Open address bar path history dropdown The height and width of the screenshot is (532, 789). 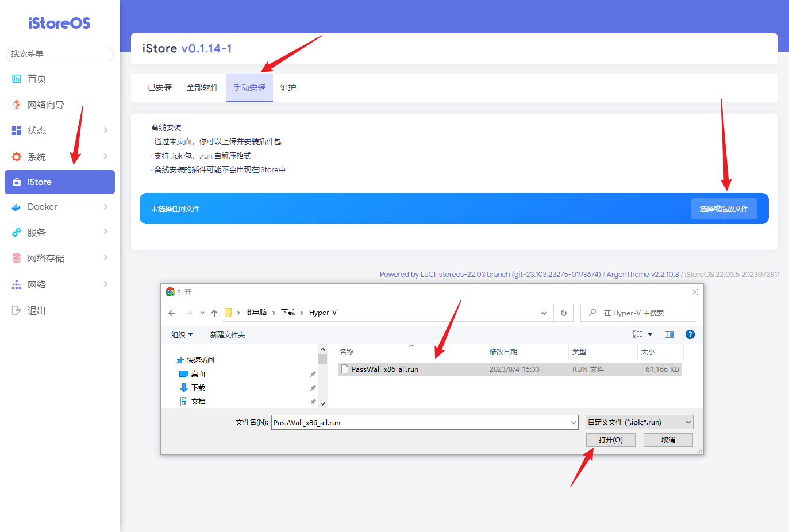pyautogui.click(x=544, y=313)
